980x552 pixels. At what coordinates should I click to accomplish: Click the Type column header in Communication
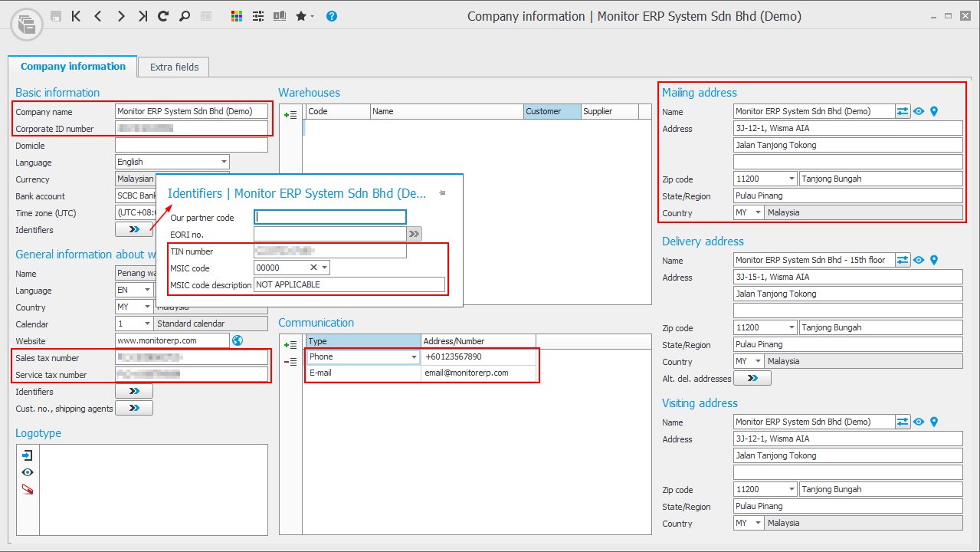tap(363, 341)
